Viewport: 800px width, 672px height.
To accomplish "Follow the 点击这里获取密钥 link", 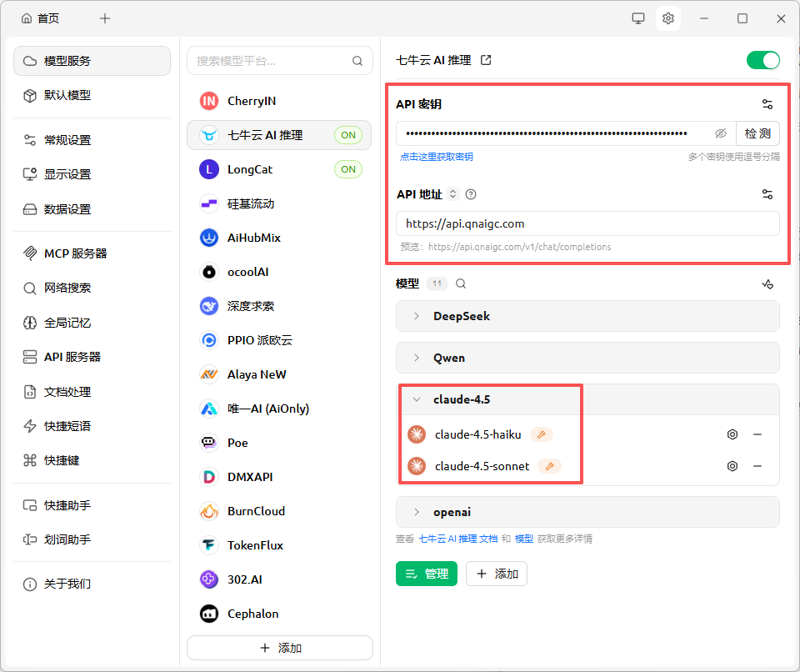I will pyautogui.click(x=436, y=157).
